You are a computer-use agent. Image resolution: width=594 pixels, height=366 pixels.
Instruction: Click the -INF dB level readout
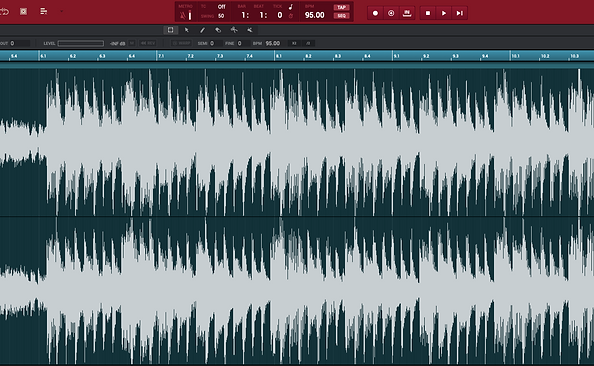click(117, 43)
